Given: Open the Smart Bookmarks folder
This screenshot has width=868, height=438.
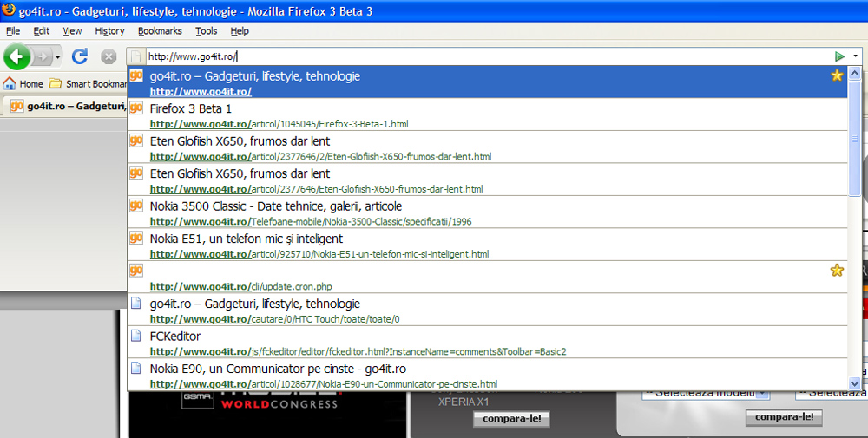Looking at the screenshot, I should click(x=88, y=83).
